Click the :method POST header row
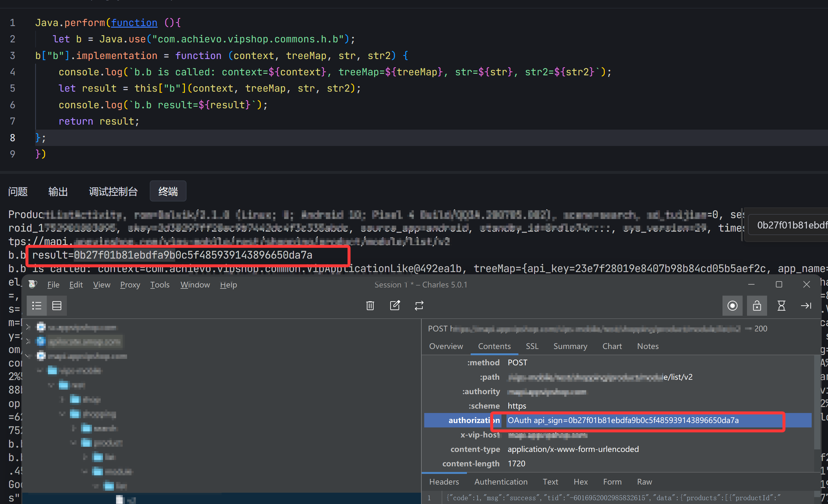 (x=618, y=362)
